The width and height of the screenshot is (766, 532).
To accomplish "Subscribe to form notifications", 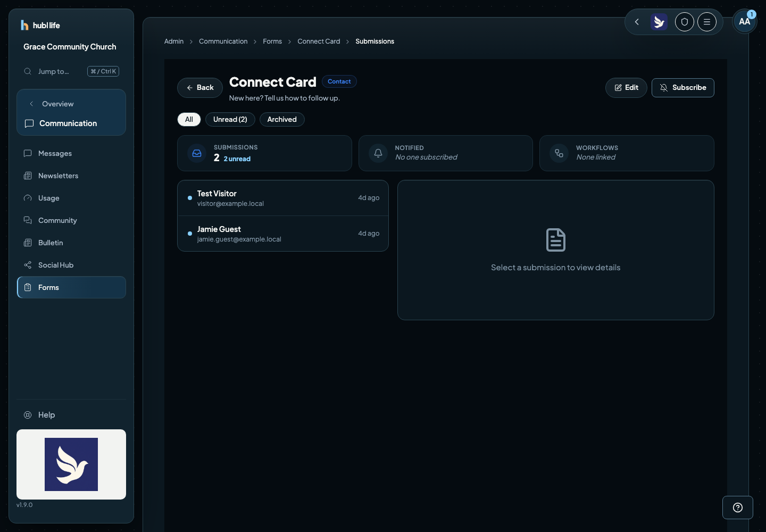I will click(683, 88).
